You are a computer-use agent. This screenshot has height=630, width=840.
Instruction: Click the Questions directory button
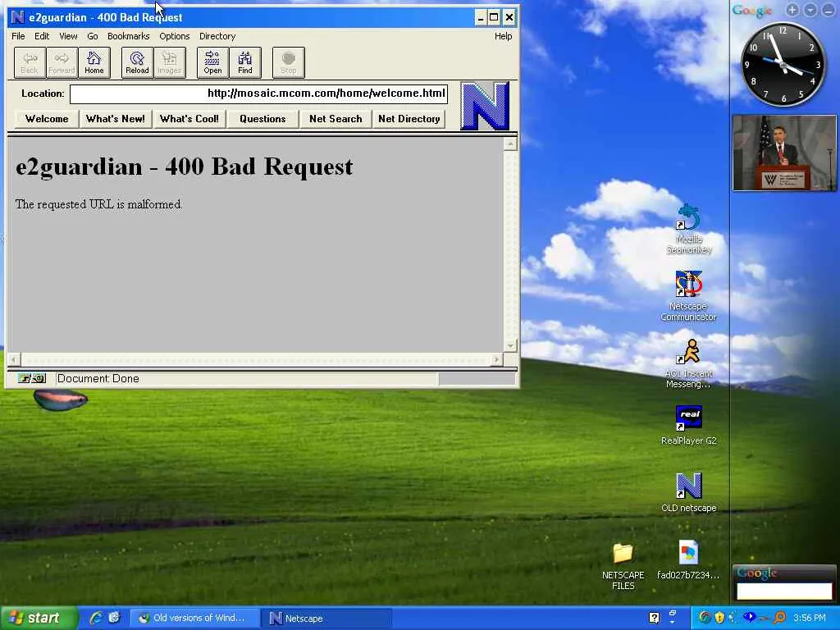pos(262,119)
